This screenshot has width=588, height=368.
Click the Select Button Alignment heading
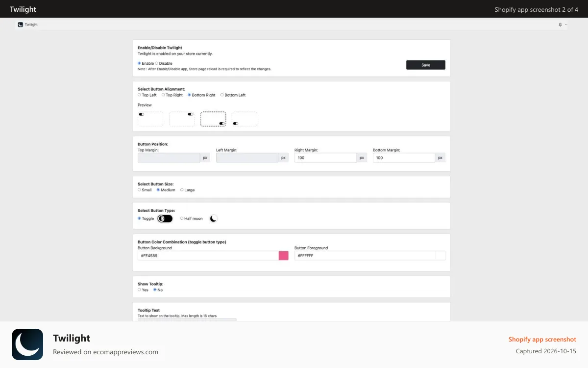[162, 89]
